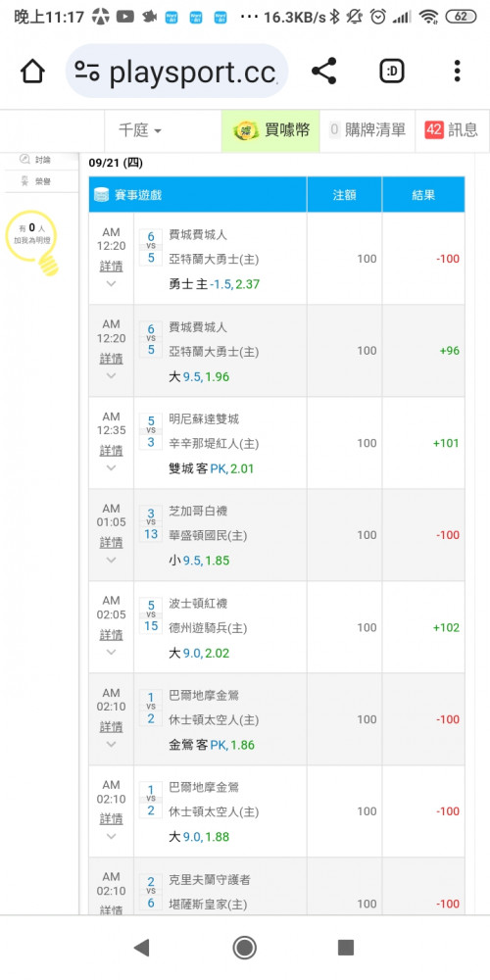The width and height of the screenshot is (490, 980).
Task: Tap the share icon in browser toolbar
Action: point(323,72)
